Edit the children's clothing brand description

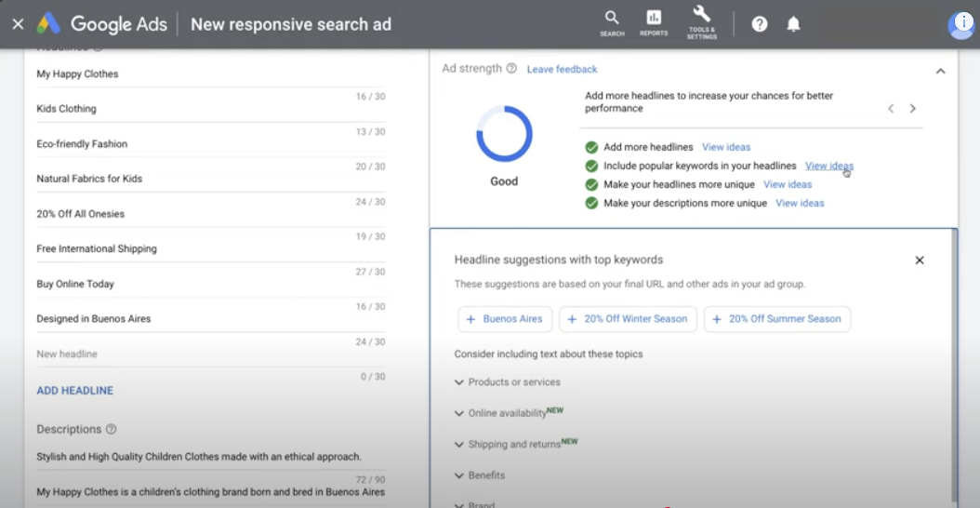(211, 492)
